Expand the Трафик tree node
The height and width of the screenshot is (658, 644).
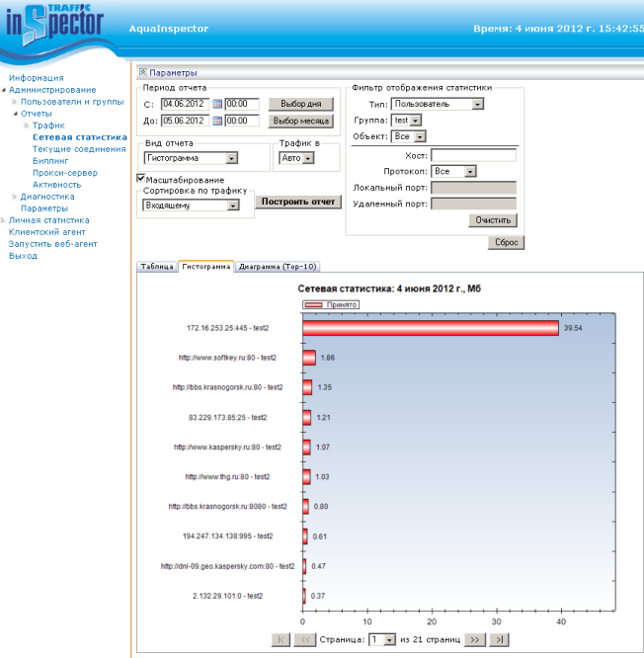pyautogui.click(x=27, y=125)
